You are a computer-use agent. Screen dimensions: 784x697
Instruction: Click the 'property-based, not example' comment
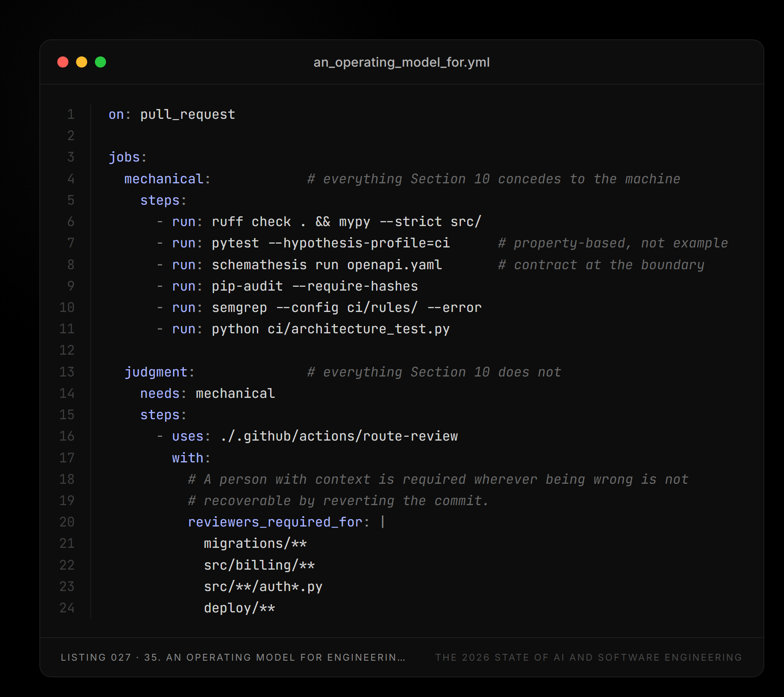pos(613,243)
